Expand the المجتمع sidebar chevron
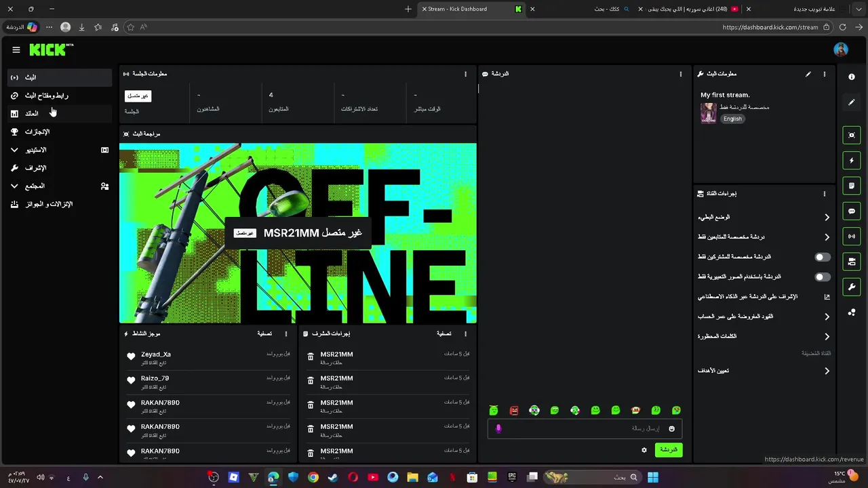The width and height of the screenshot is (868, 488). coord(14,186)
